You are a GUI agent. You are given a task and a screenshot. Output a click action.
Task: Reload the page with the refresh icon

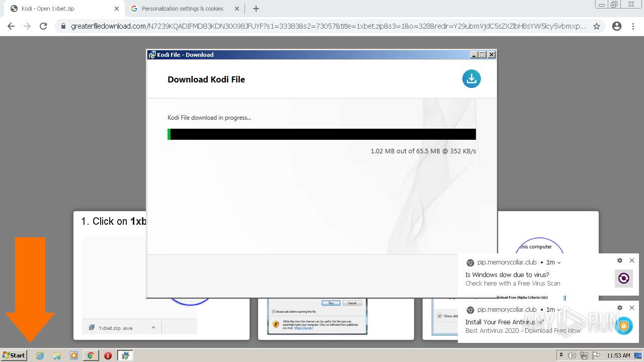[43, 26]
